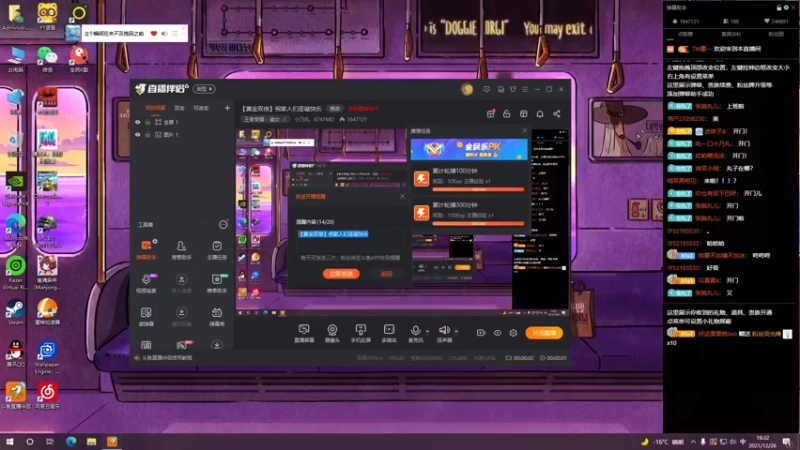Open the 房管助手 room manager tool

click(x=181, y=249)
